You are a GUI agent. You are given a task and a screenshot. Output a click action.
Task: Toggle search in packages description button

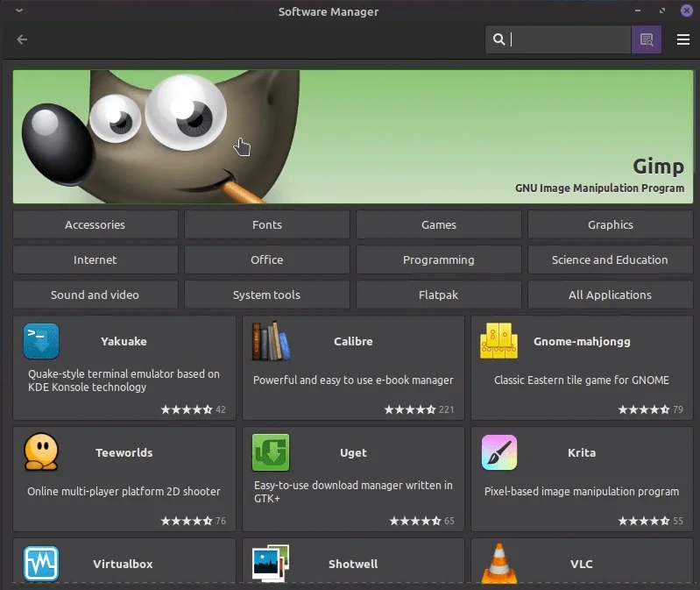(x=646, y=39)
